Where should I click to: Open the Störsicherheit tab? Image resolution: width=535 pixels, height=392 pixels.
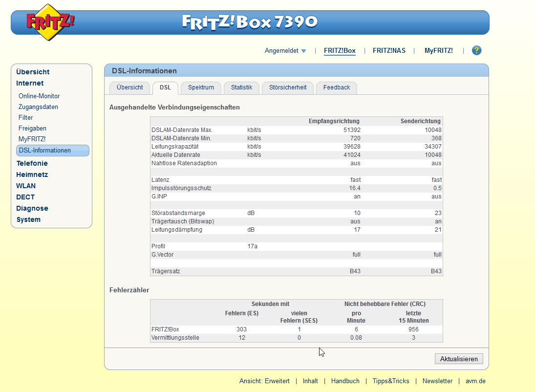coord(288,87)
